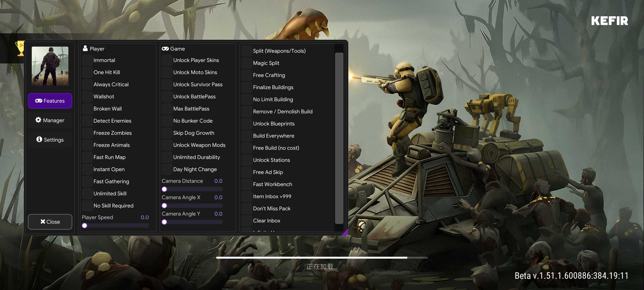Toggle Remove / Demolish Build
The height and width of the screenshot is (290, 644).
click(x=247, y=111)
